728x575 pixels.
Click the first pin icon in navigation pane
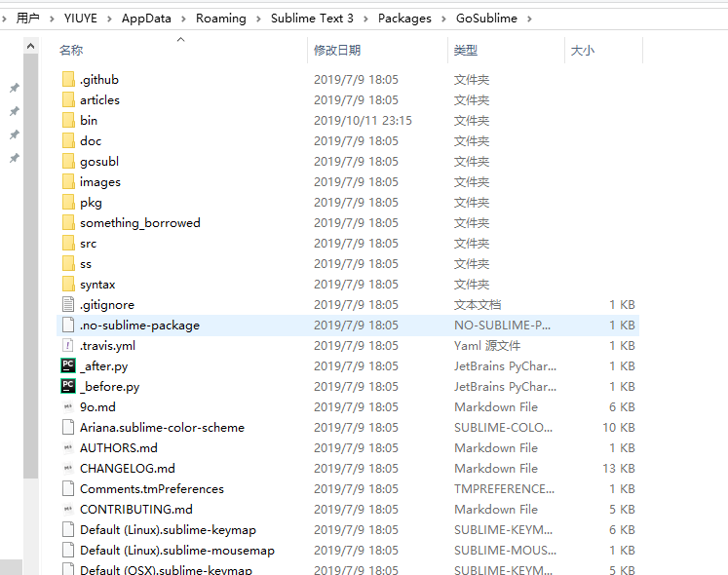pos(15,88)
